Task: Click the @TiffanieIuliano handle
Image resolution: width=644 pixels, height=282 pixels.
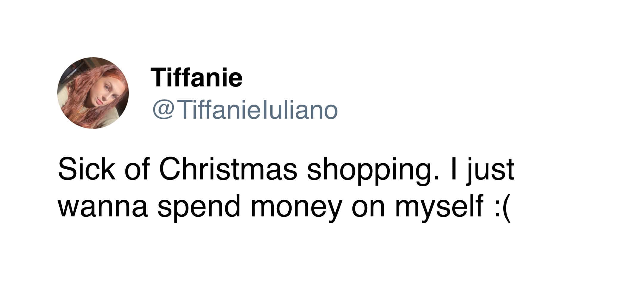Action: tap(245, 110)
